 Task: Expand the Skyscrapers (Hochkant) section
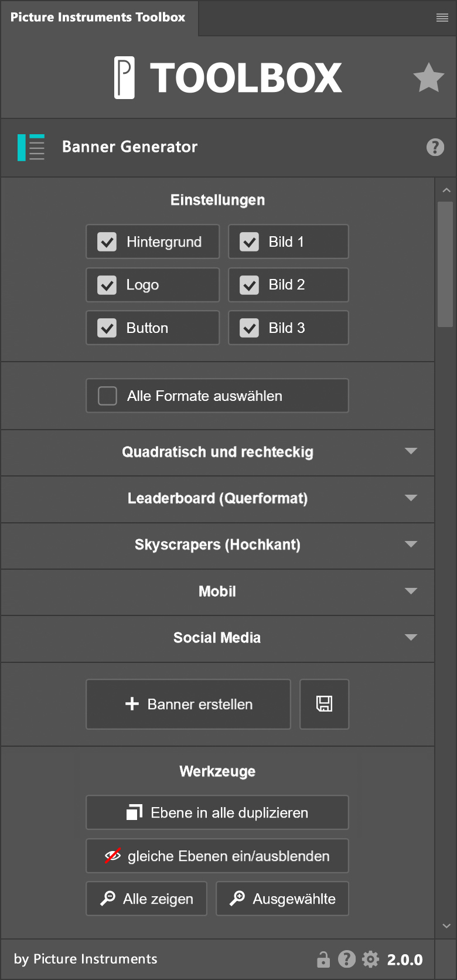217,545
